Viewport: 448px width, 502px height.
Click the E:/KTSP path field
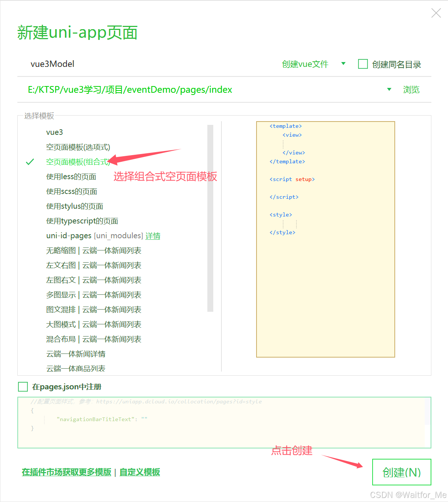point(200,90)
